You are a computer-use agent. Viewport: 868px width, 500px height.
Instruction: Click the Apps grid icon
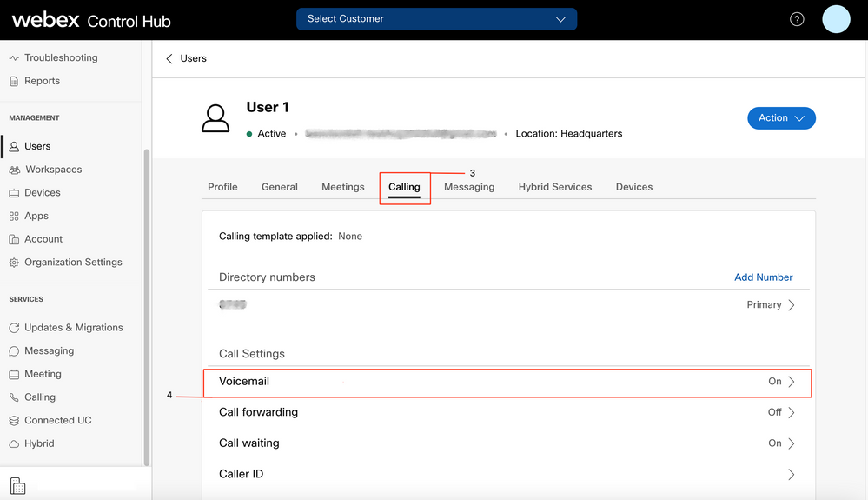pyautogui.click(x=14, y=216)
